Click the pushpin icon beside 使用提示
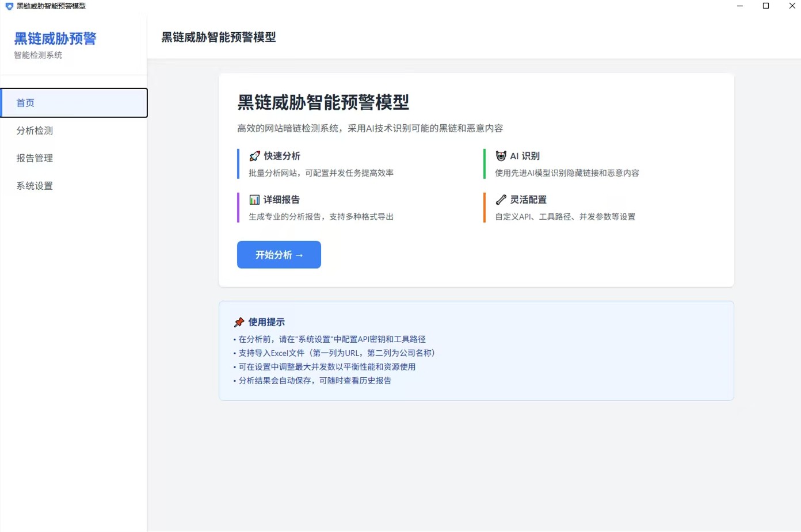 tap(239, 322)
